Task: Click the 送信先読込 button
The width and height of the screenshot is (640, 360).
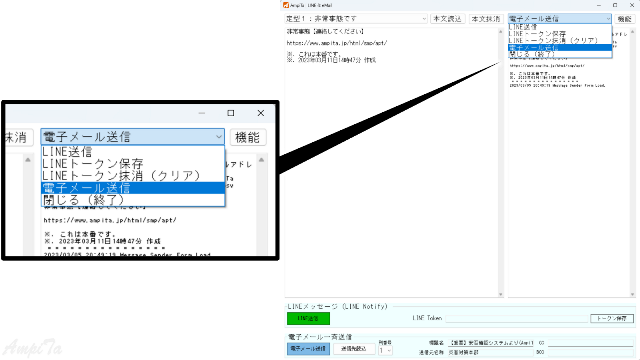Action: pyautogui.click(x=353, y=349)
